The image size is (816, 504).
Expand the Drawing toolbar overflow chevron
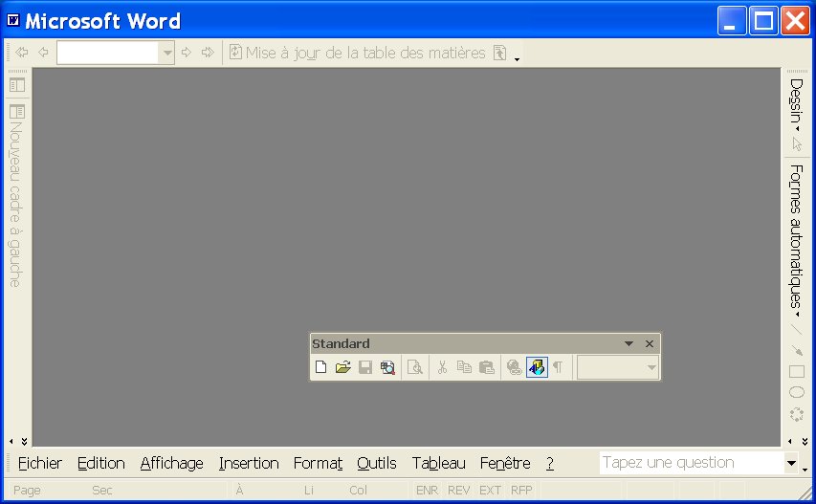[805, 441]
